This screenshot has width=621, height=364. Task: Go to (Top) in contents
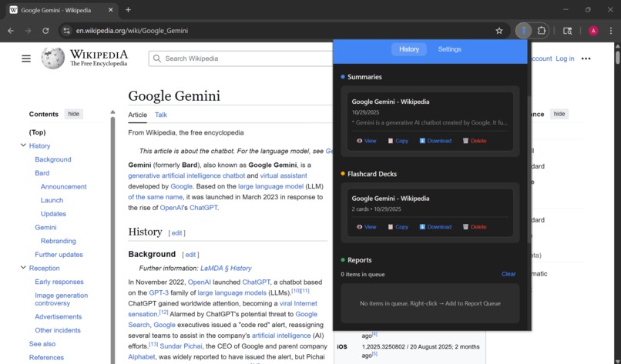point(37,132)
